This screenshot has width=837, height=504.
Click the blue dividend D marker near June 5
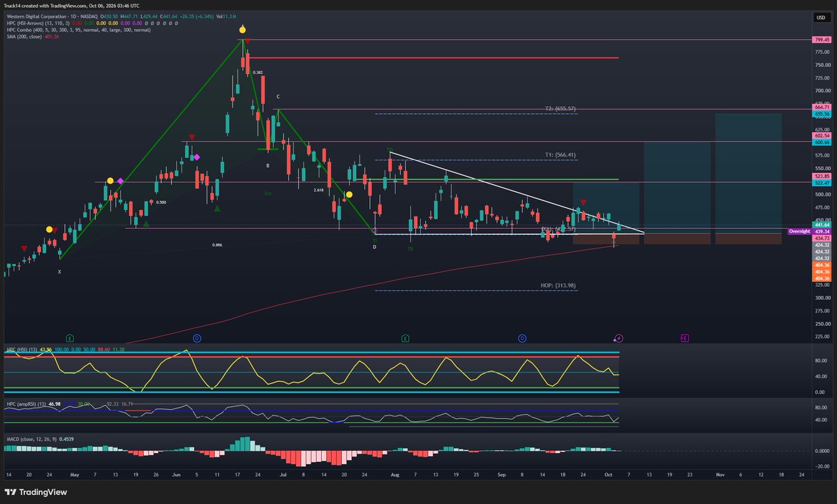[197, 339]
